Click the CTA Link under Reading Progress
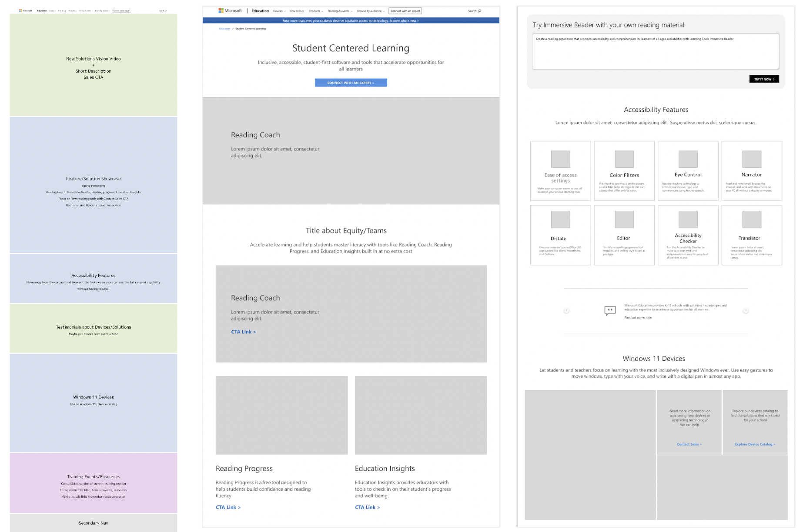The width and height of the screenshot is (803, 532). 228,507
